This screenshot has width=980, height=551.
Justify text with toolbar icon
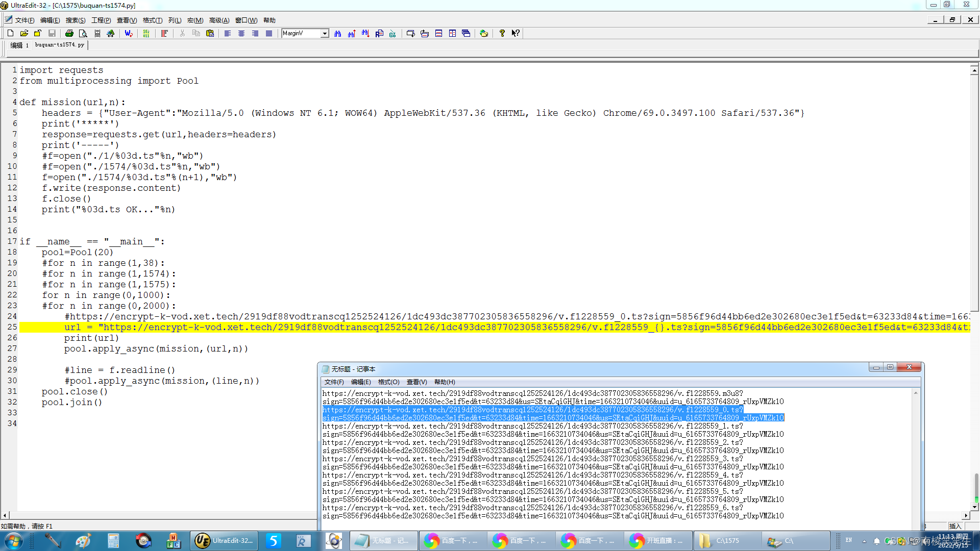269,33
